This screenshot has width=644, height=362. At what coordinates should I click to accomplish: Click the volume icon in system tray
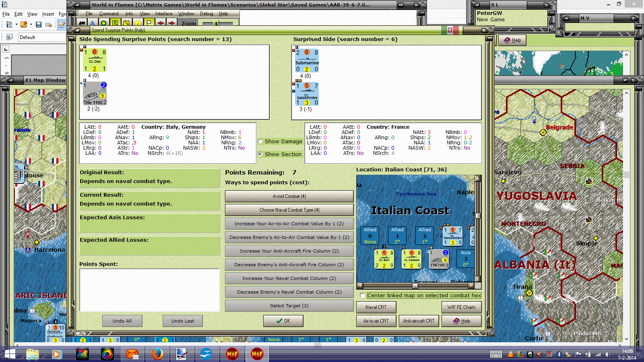[607, 354]
